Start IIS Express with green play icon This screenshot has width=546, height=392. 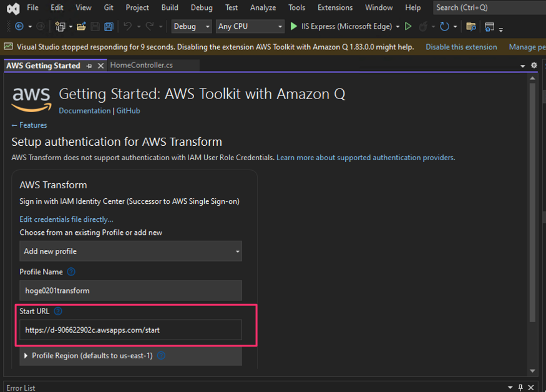[x=294, y=27]
